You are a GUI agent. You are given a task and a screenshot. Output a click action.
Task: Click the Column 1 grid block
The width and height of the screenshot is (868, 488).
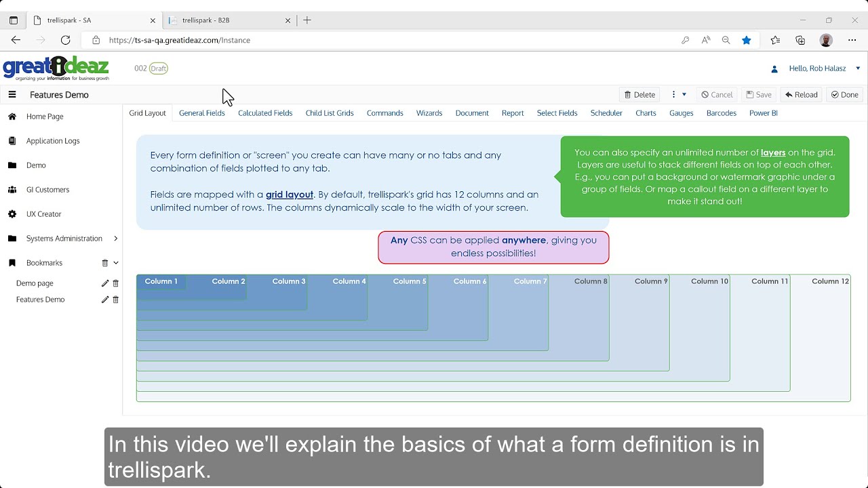tap(161, 281)
